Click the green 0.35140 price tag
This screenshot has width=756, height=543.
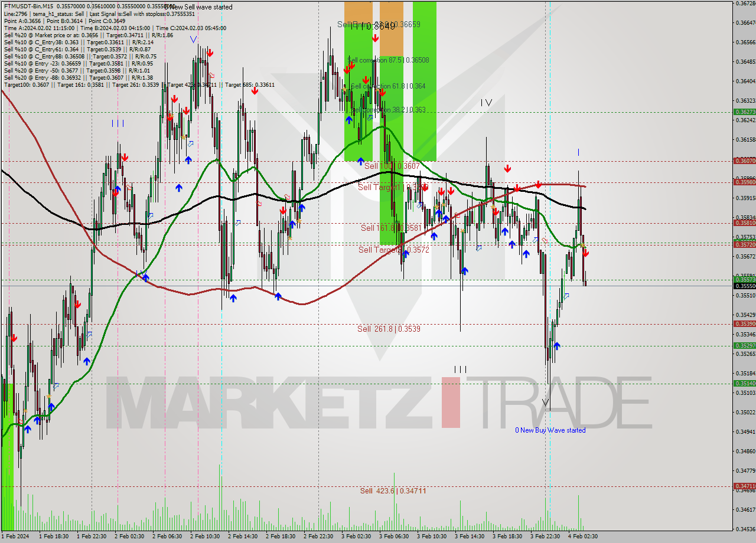[744, 383]
